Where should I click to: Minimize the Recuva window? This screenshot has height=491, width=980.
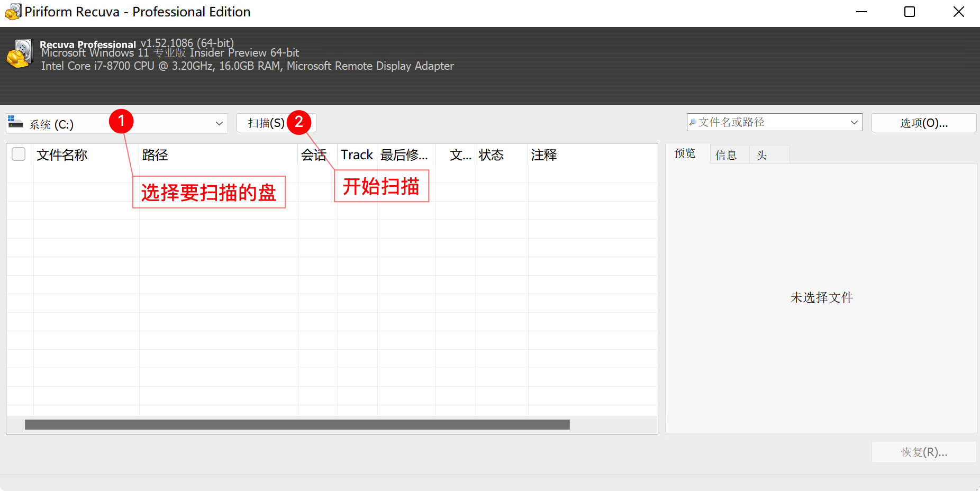(861, 12)
